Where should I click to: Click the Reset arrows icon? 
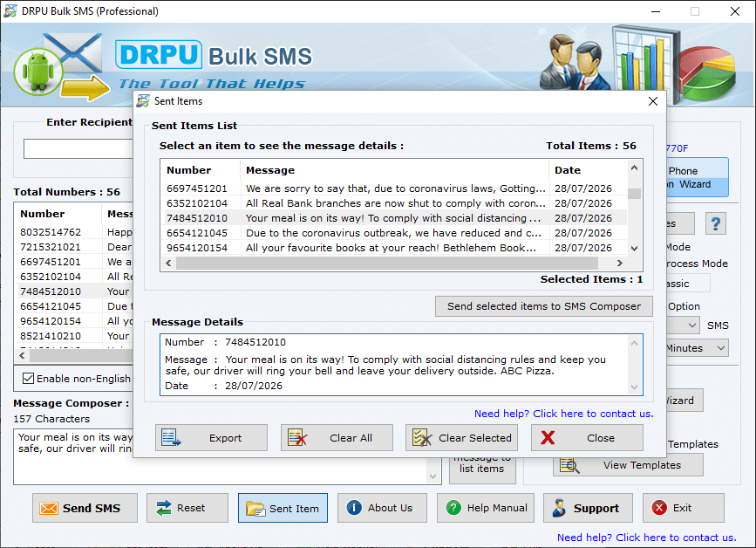tap(164, 508)
